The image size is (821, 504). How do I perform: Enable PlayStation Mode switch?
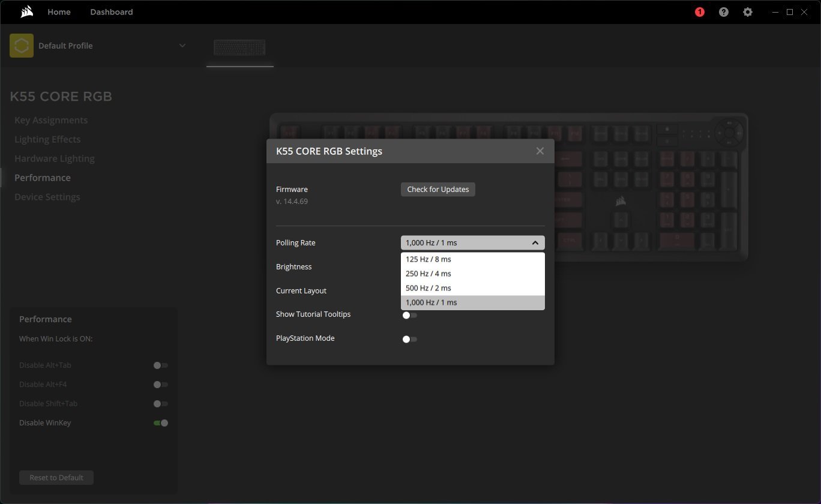410,339
